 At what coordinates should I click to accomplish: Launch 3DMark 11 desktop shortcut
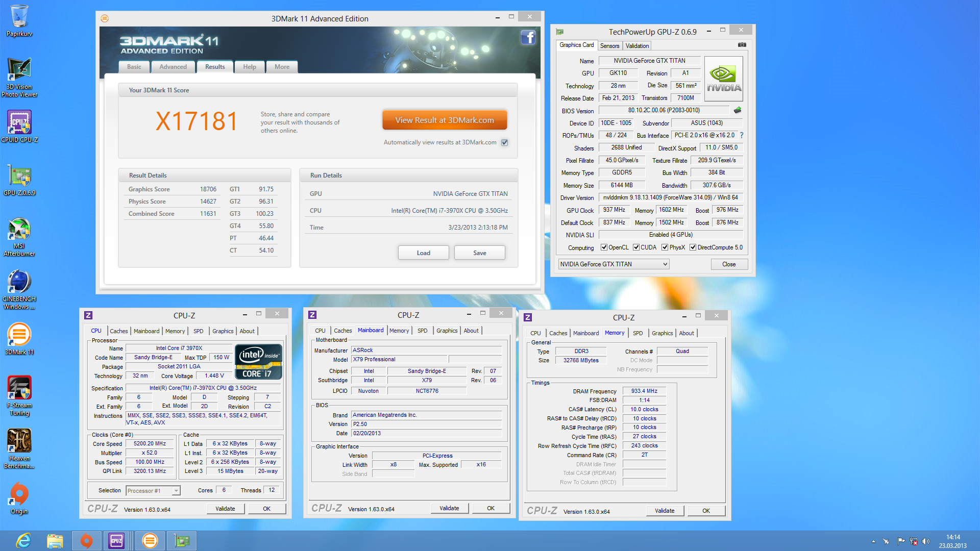click(x=19, y=339)
